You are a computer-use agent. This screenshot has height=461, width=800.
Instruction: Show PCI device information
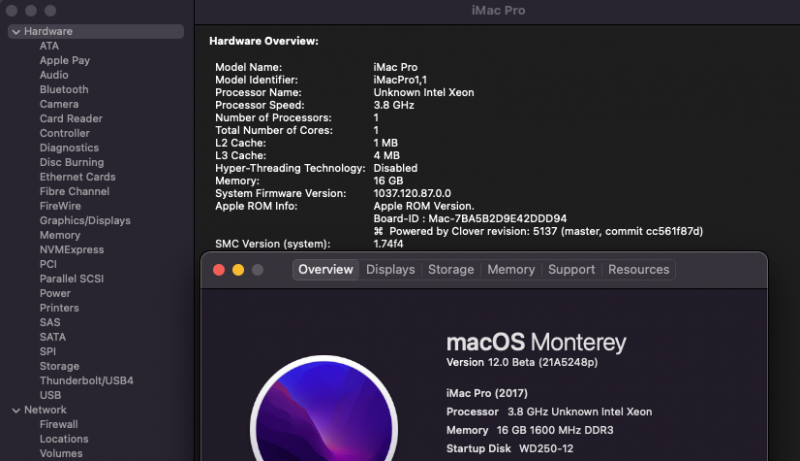coord(48,264)
